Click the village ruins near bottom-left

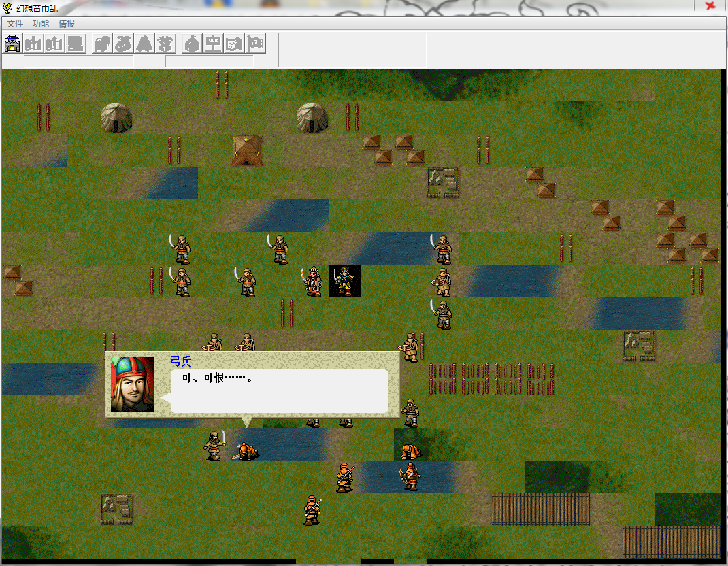[x=116, y=510]
